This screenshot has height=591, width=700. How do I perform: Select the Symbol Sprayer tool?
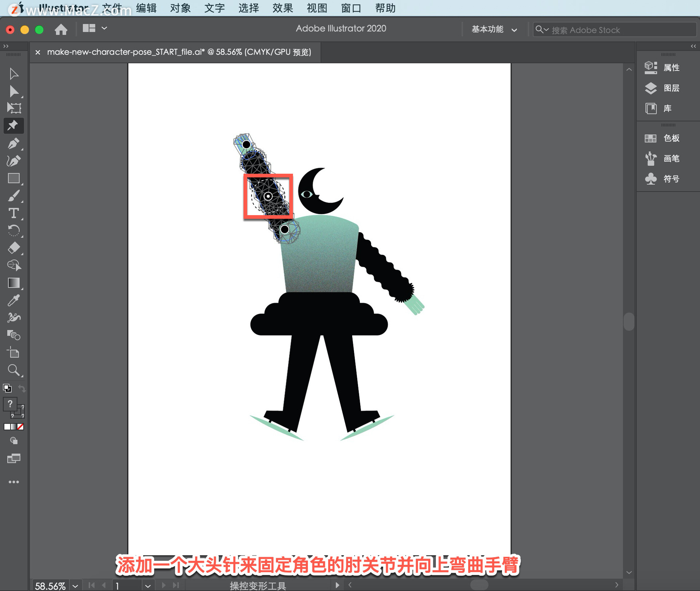(14, 318)
